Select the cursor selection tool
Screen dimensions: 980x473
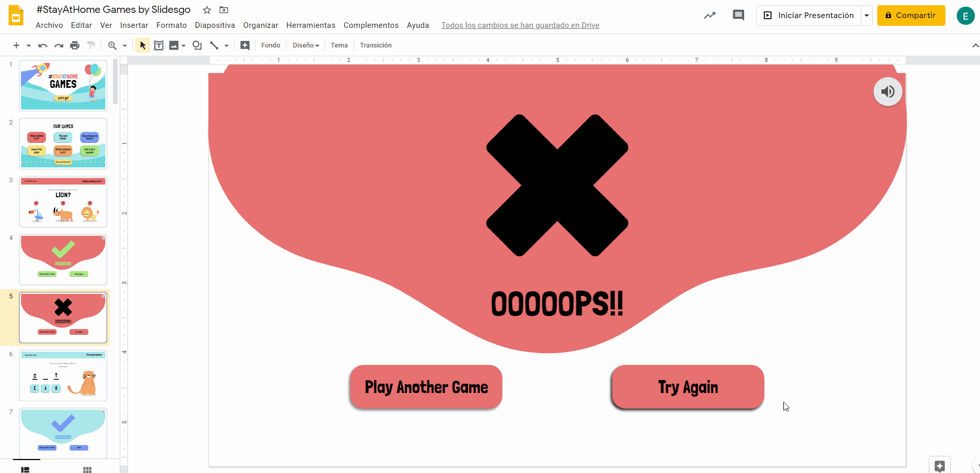[142, 45]
